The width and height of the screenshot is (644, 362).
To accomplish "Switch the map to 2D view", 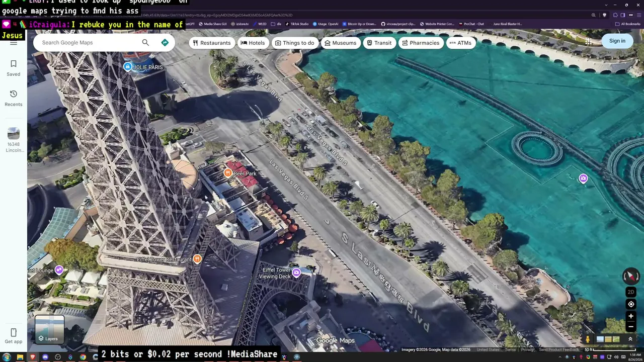I will tap(631, 292).
